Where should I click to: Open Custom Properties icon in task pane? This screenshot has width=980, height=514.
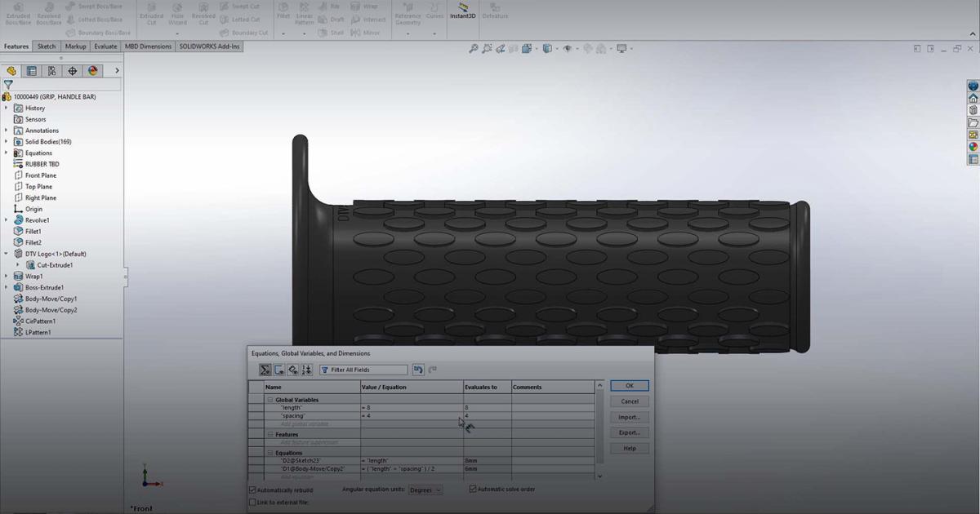pyautogui.click(x=973, y=159)
